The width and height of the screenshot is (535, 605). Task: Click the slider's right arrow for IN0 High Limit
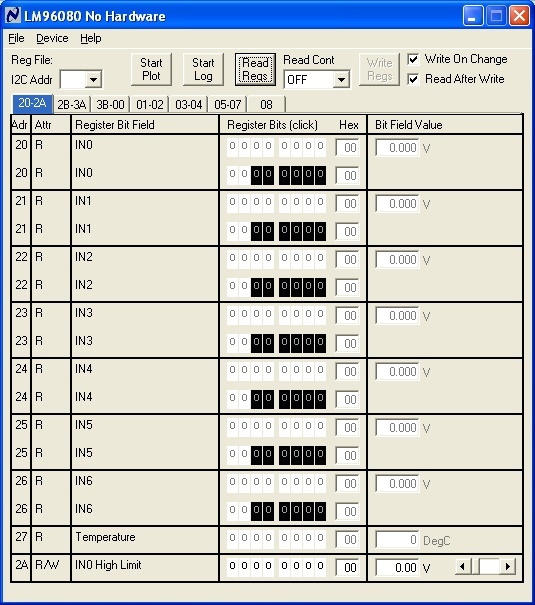point(508,567)
